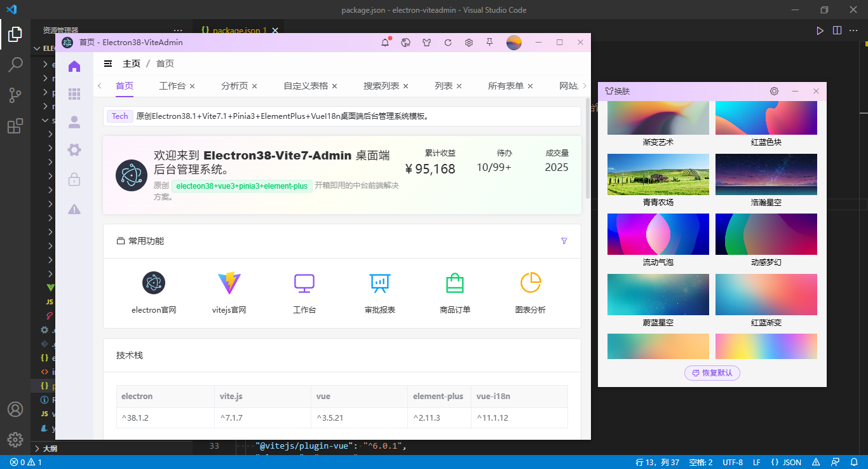Open the vitejs官网 shortcut icon
Screen dimensions: 868x469
(229, 283)
